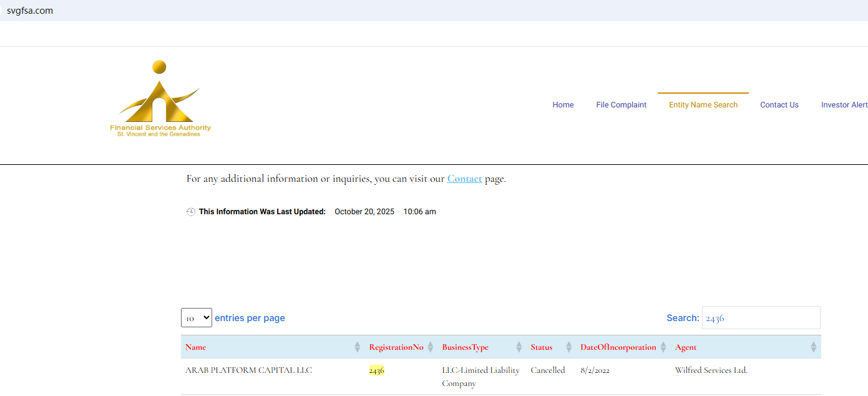Open the entries per page dropdown

[x=197, y=318]
